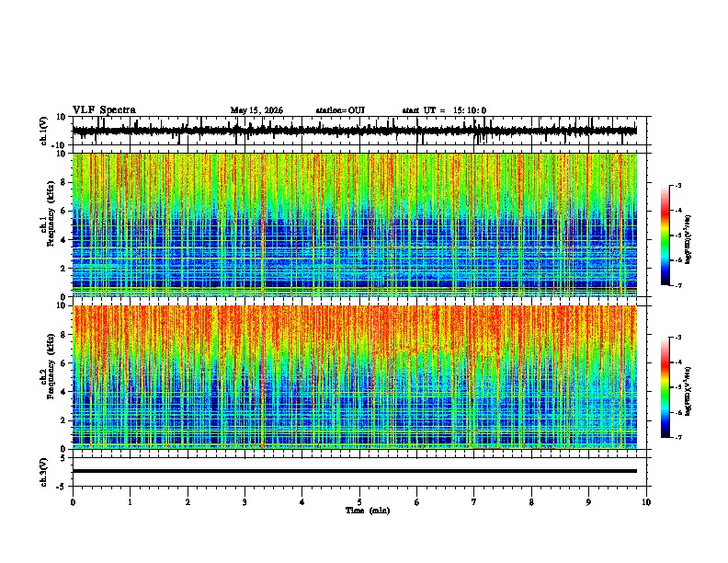
Task: Click the station=OUJ header label
Action: click(340, 110)
